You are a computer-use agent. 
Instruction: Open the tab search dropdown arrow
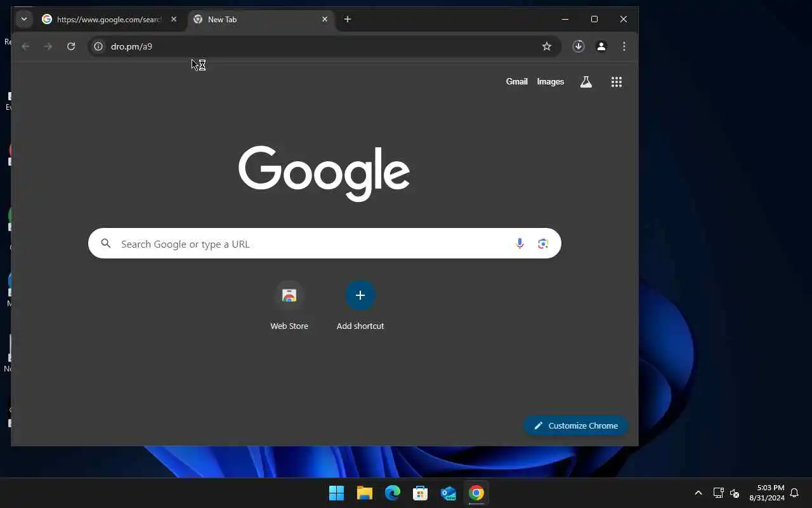point(24,19)
